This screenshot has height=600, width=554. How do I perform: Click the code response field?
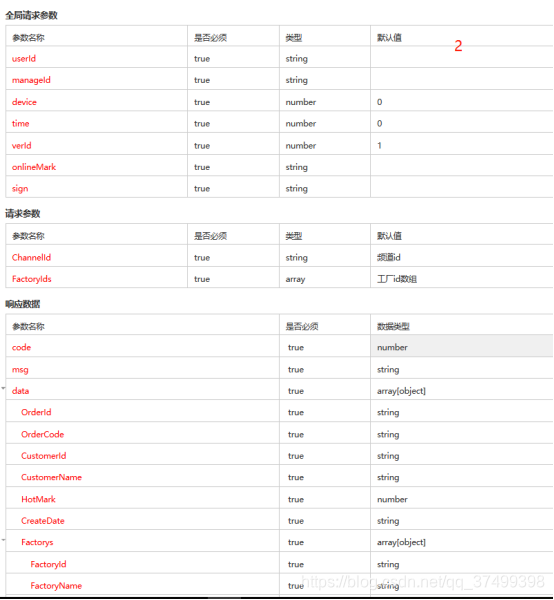pyautogui.click(x=21, y=347)
